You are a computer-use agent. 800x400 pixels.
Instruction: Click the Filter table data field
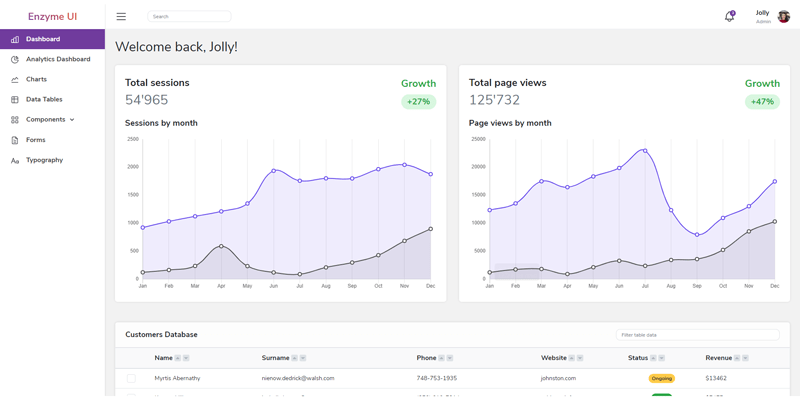coord(697,335)
